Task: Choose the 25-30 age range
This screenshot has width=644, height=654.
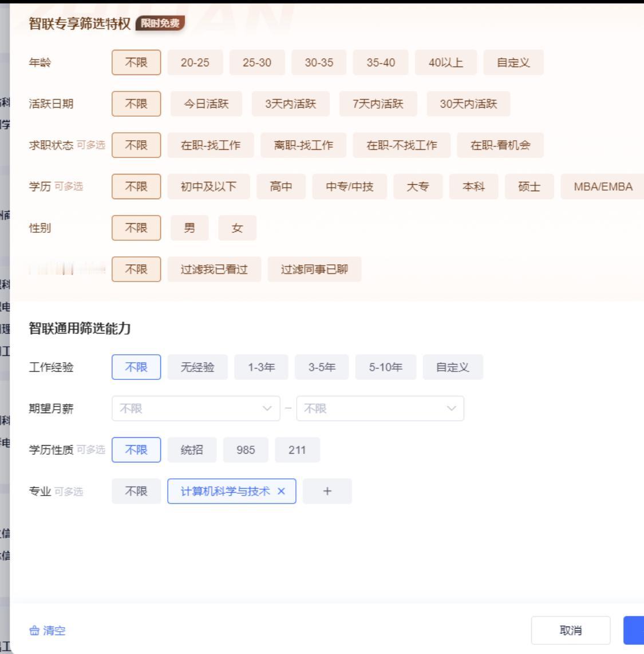Action: coord(257,62)
